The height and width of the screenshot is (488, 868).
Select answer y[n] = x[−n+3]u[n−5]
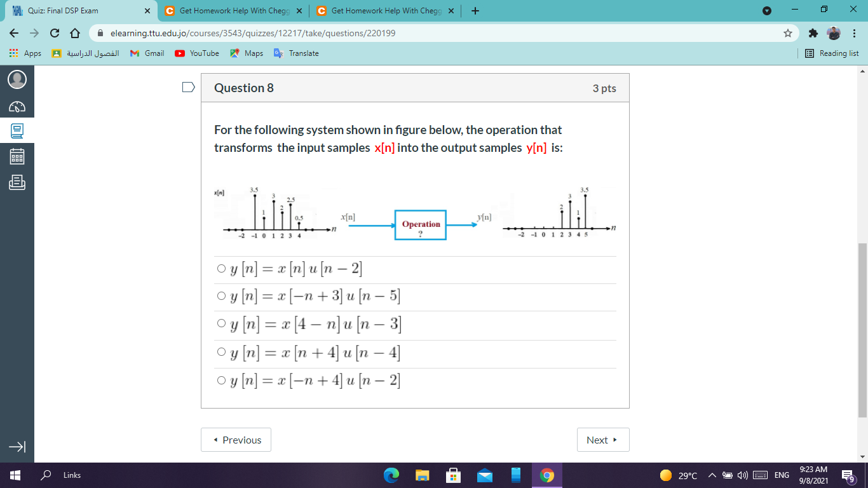220,297
